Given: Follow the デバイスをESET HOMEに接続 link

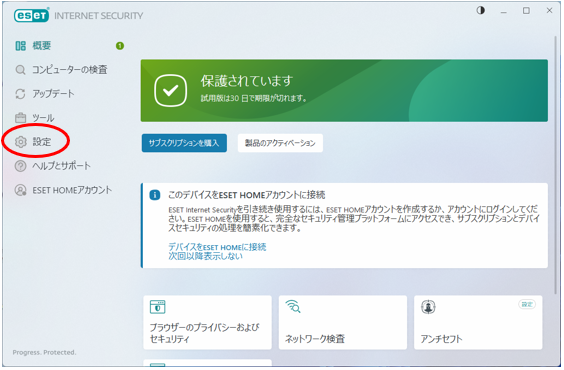Looking at the screenshot, I should click(217, 247).
